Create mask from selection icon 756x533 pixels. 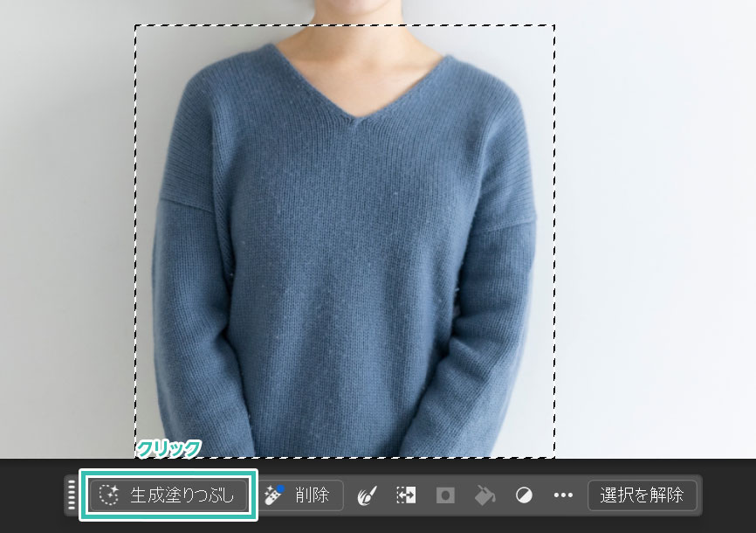point(445,495)
